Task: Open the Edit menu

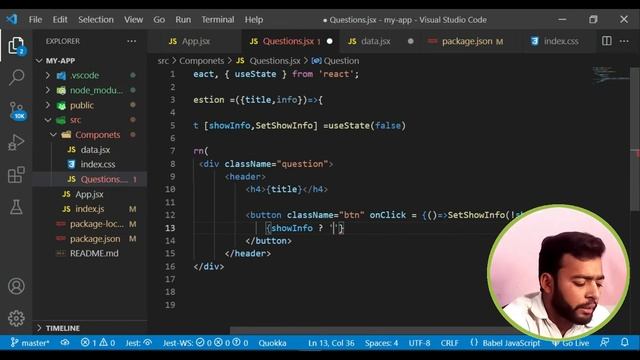Action: pyautogui.click(x=60, y=20)
